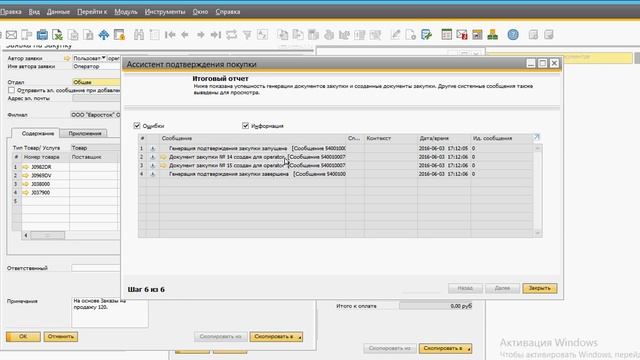
Task: Click the blue upward arrows toolbar icon
Action: [x=104, y=35]
